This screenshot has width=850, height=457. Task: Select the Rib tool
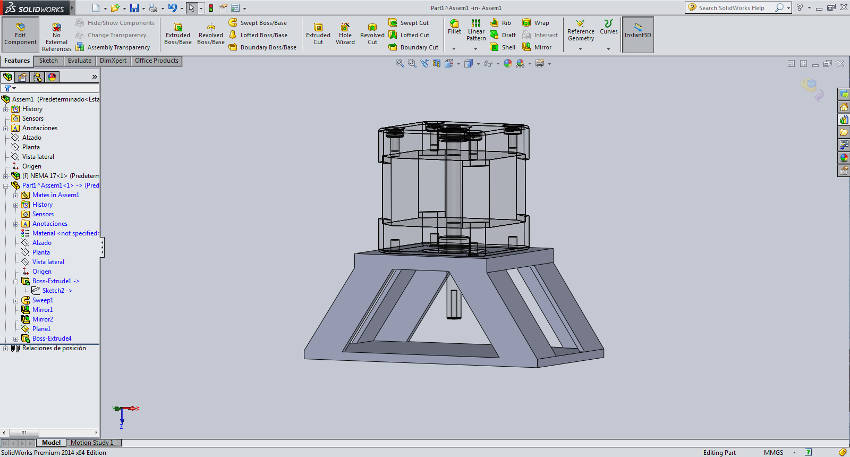pyautogui.click(x=501, y=23)
